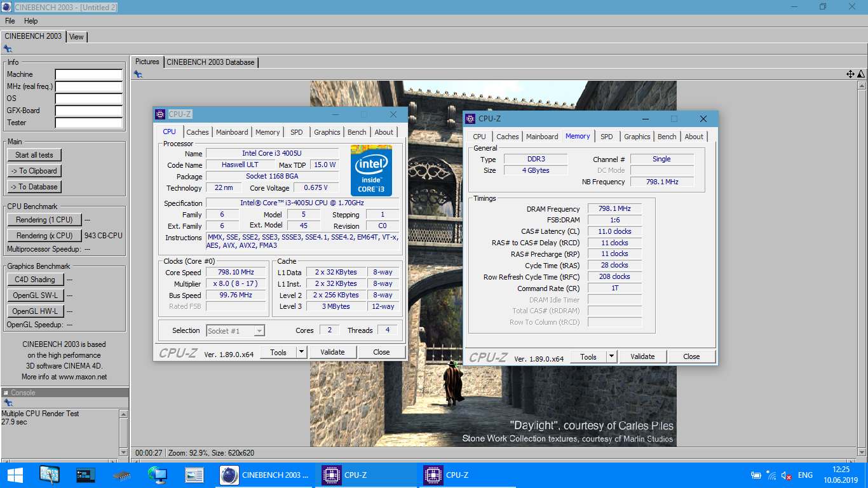Open Caches tab in the CPU window of CPU-Z
The width and height of the screenshot is (868, 488).
(198, 132)
